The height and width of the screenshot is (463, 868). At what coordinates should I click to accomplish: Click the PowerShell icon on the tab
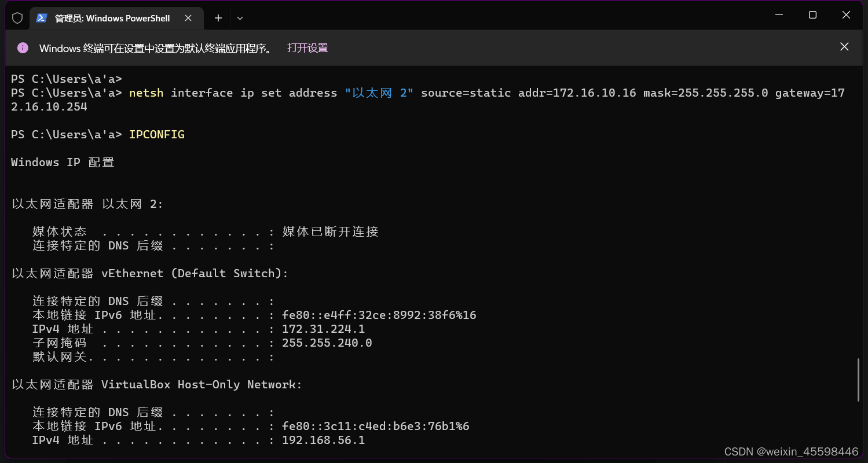[41, 18]
